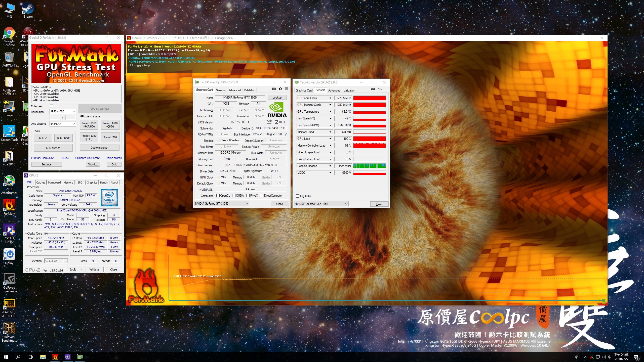Launch Uplay from the desktop
The width and height of the screenshot is (644, 362).
[9, 256]
